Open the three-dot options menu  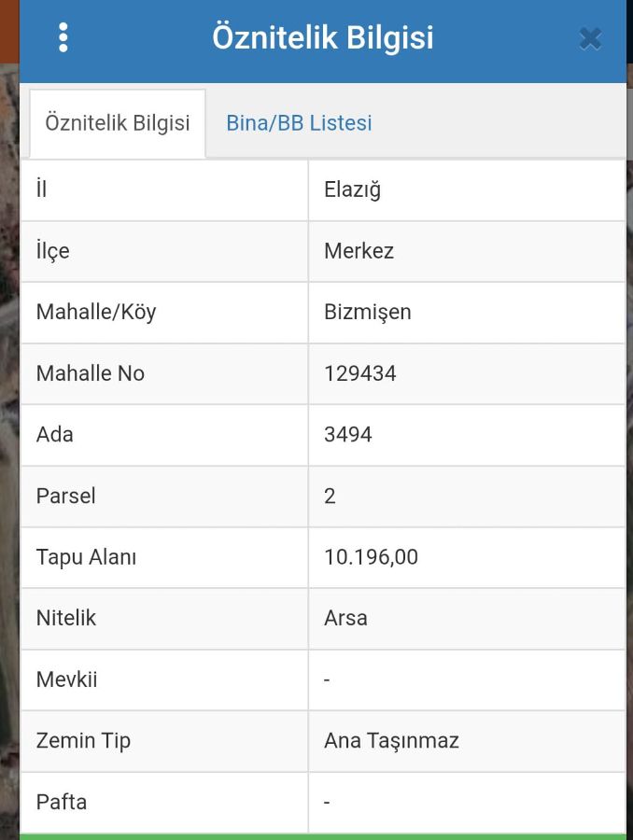tap(63, 37)
